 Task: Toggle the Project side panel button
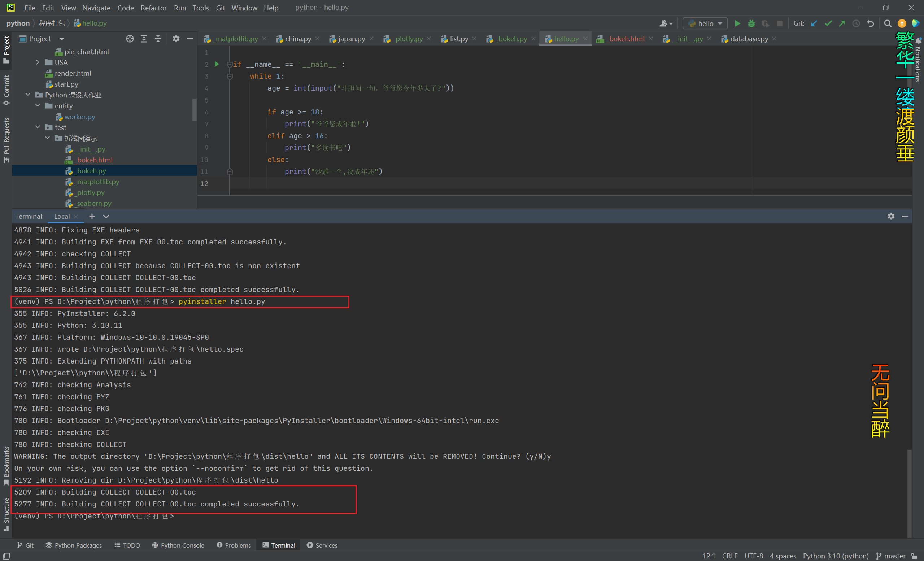tap(6, 49)
